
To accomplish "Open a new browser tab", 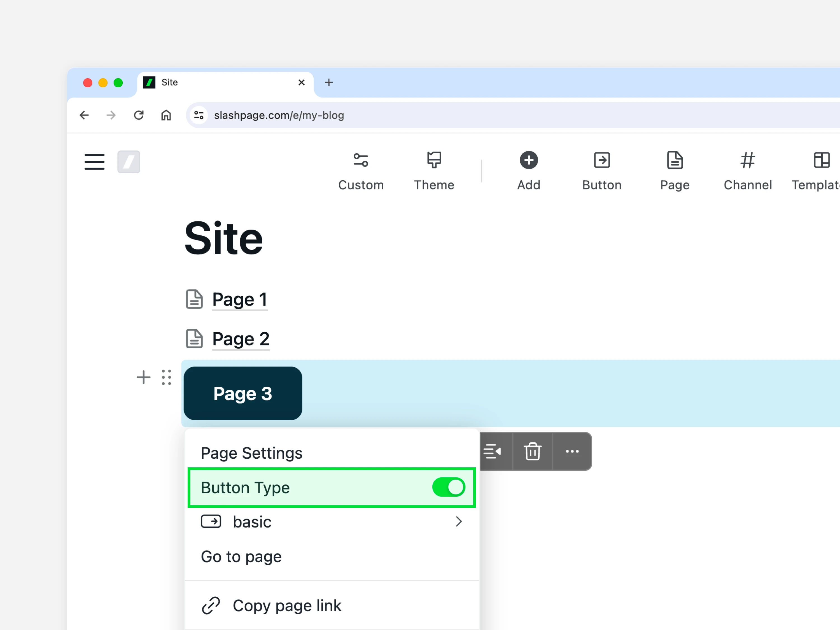I will coord(329,82).
